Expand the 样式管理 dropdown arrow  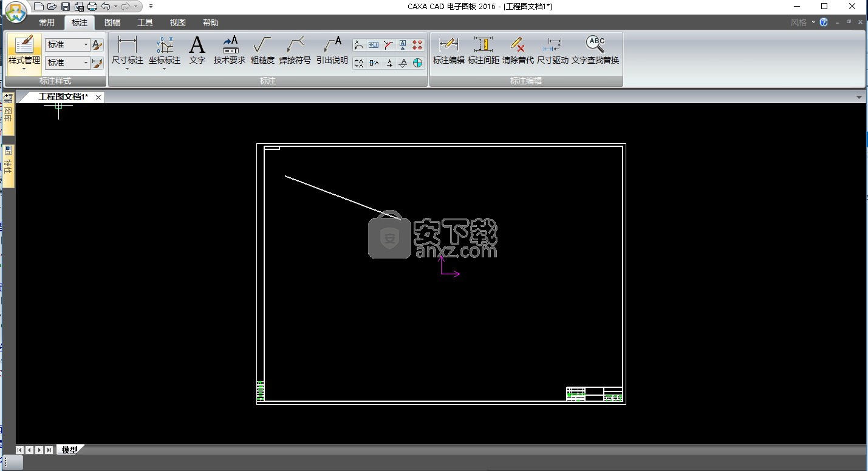click(24, 69)
